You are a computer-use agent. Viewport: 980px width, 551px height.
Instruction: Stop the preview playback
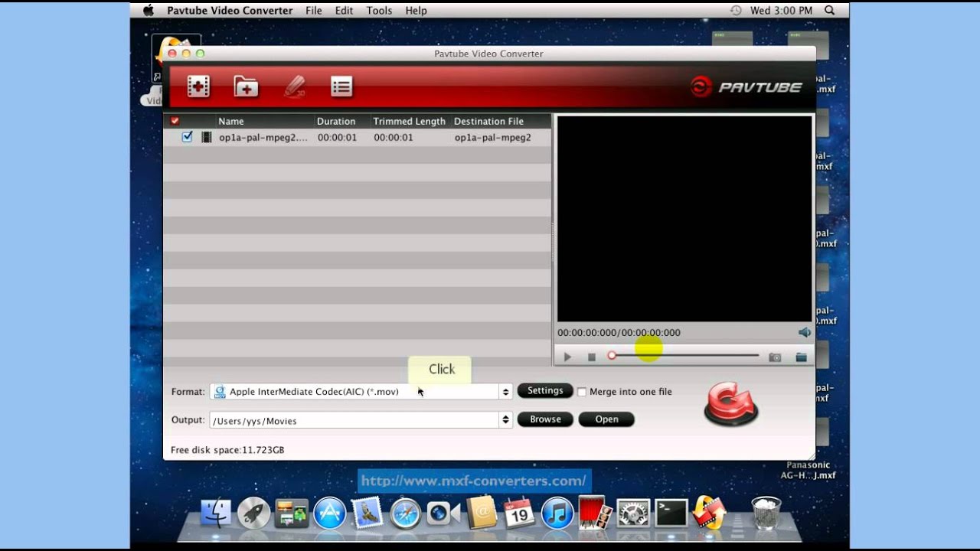(592, 357)
